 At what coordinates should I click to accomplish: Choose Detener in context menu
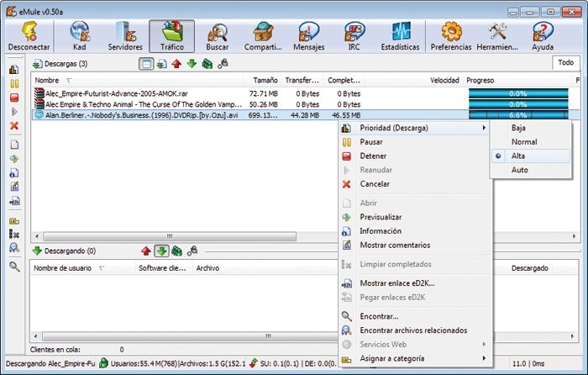[415, 156]
